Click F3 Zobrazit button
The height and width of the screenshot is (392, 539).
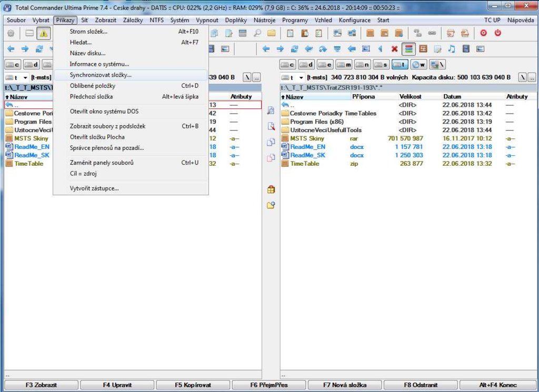[41, 385]
